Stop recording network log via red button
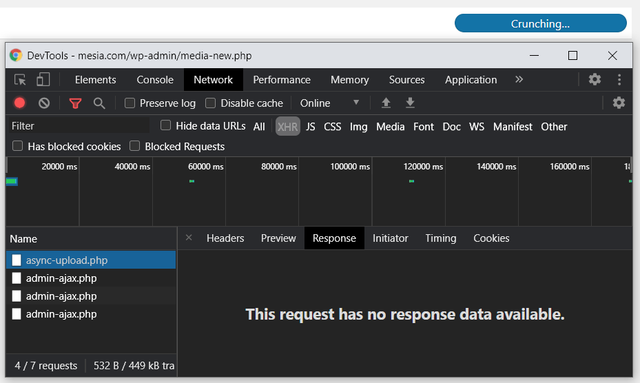This screenshot has width=640, height=383. [20, 103]
